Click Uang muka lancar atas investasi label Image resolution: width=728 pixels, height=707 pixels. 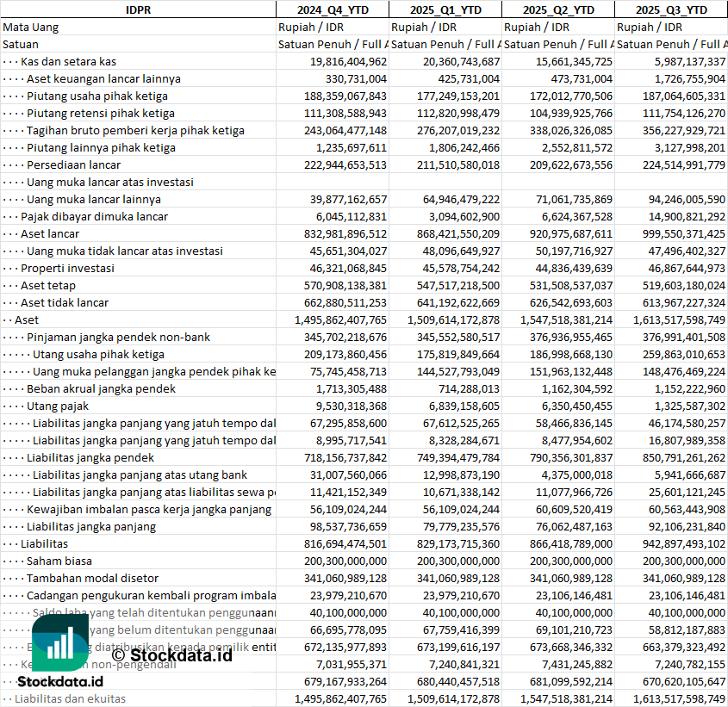pyautogui.click(x=110, y=182)
